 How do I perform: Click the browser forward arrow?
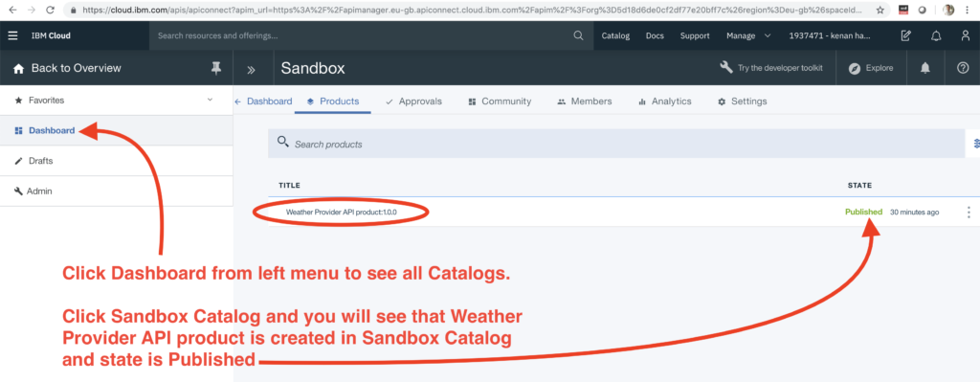pyautogui.click(x=32, y=10)
